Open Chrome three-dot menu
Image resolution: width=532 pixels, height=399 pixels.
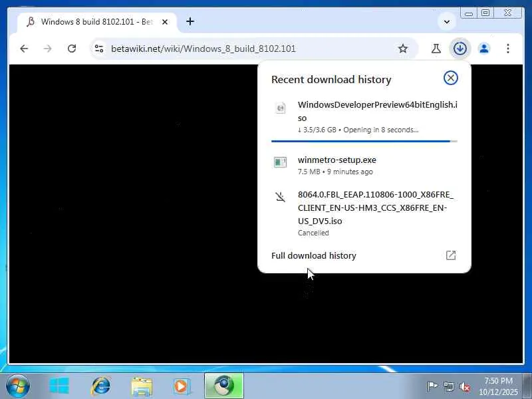coord(508,49)
